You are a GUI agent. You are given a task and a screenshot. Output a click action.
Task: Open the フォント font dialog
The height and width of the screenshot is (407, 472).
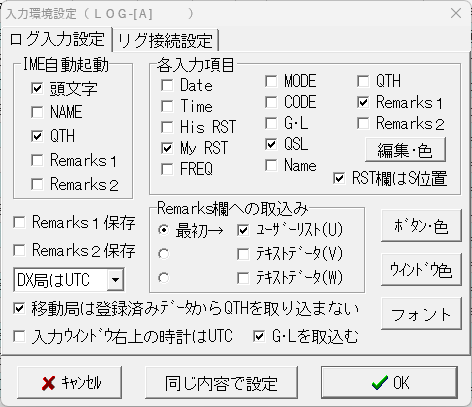coord(421,314)
